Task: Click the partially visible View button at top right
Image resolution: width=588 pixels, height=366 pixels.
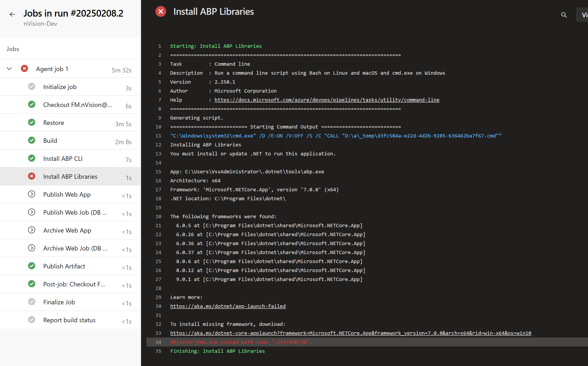Action: click(583, 15)
